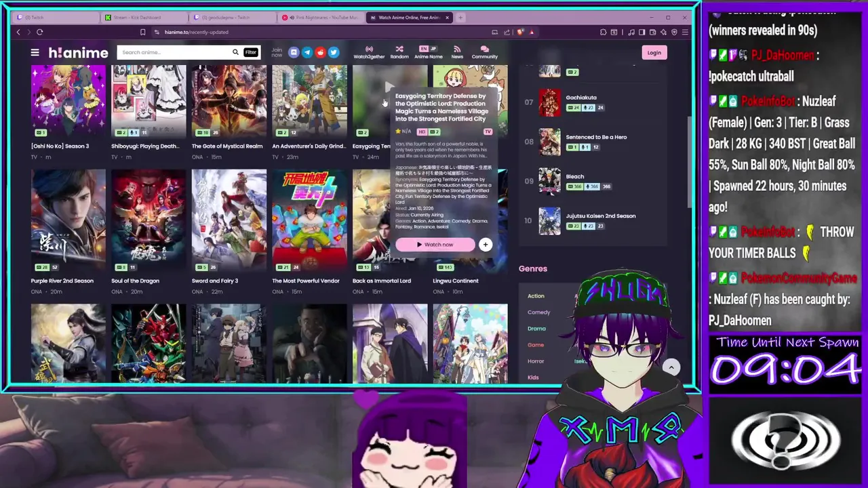Click the Back as Immortal Lord title
The width and height of the screenshot is (868, 488).
pyautogui.click(x=381, y=281)
